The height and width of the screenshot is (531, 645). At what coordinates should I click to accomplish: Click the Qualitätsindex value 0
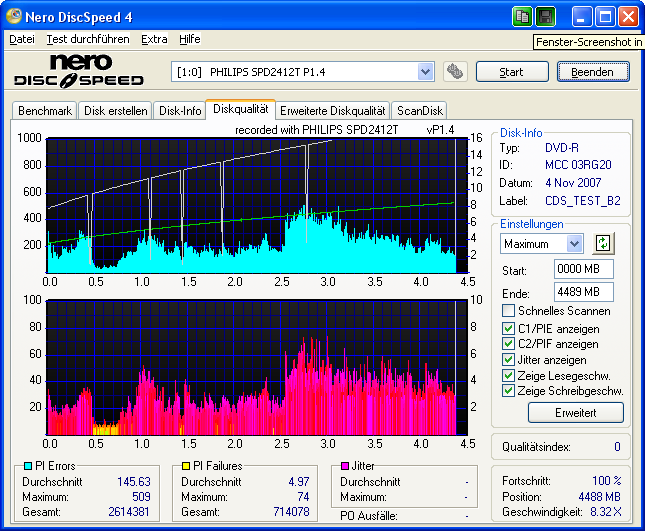tap(617, 447)
